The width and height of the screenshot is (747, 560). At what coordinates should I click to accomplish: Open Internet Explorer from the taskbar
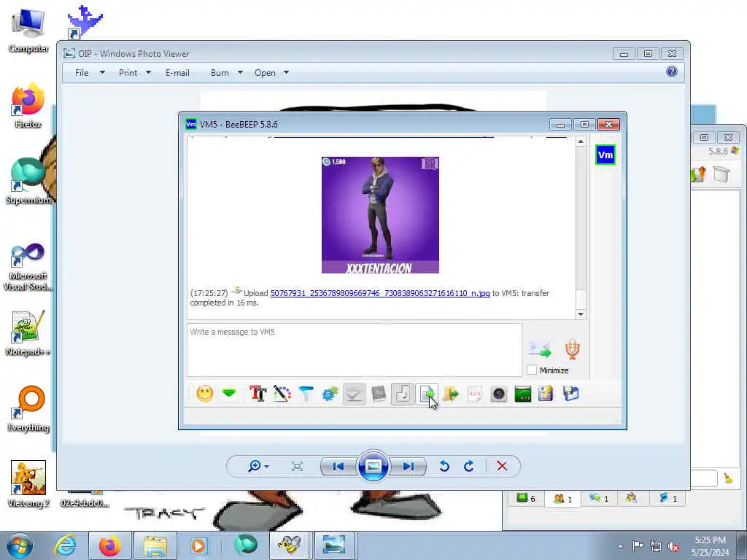point(65,545)
